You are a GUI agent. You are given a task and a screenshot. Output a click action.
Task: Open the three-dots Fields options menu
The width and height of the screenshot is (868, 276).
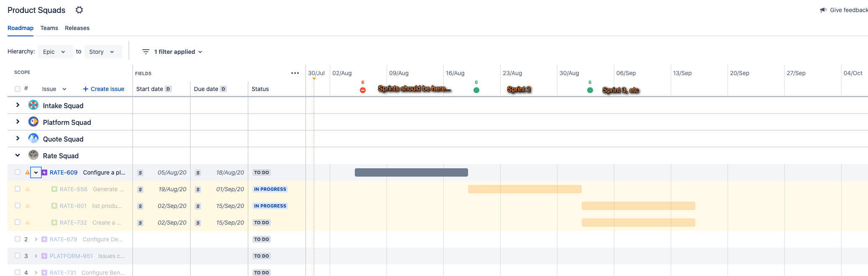point(295,73)
